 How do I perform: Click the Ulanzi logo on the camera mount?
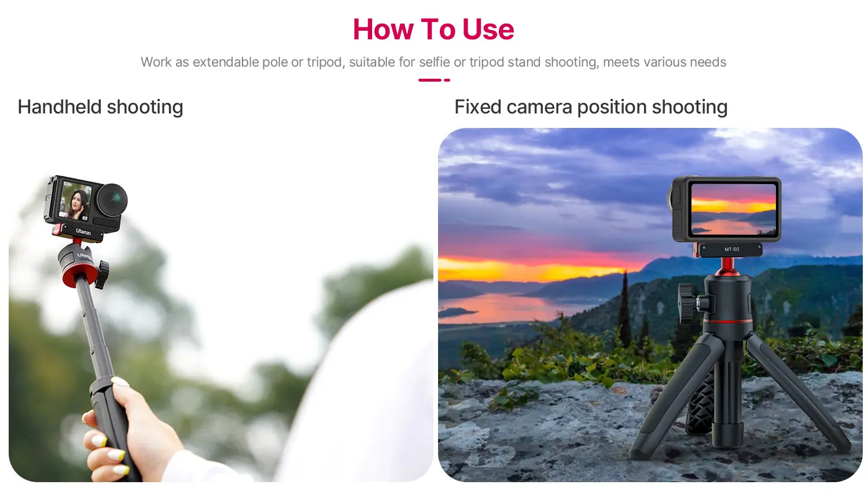pyautogui.click(x=83, y=231)
